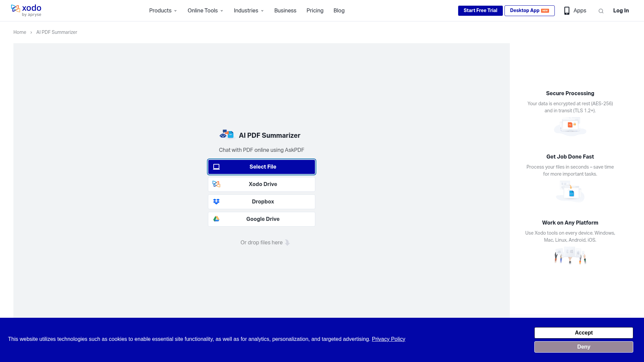Expand the Online Tools dropdown menu
The image size is (644, 362).
[205, 11]
